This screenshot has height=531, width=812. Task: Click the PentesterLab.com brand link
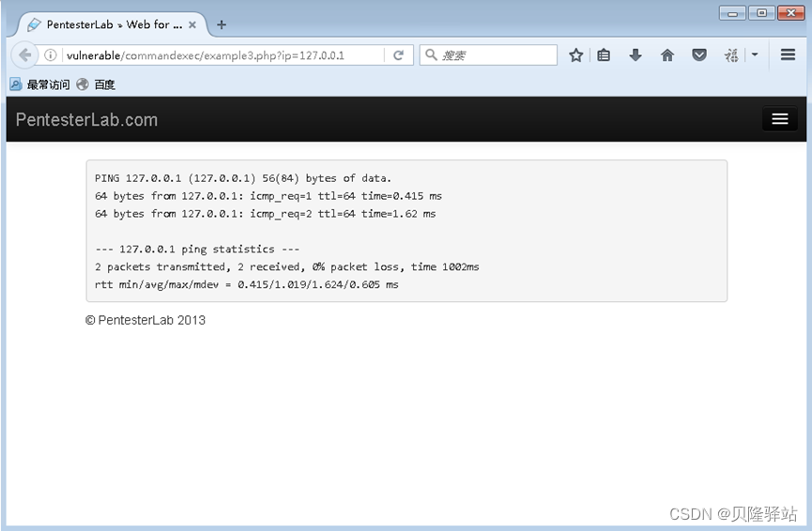tap(86, 119)
